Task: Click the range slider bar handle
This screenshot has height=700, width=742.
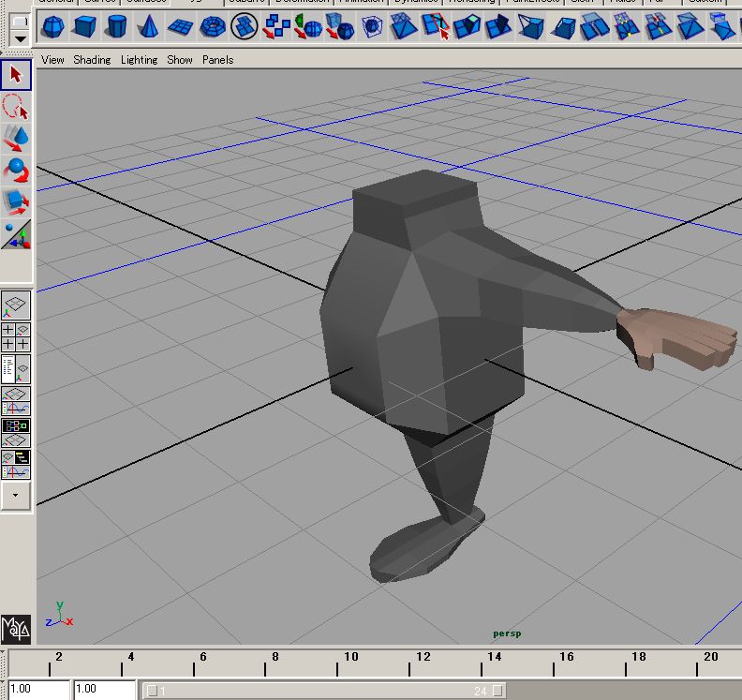Action: [x=323, y=691]
